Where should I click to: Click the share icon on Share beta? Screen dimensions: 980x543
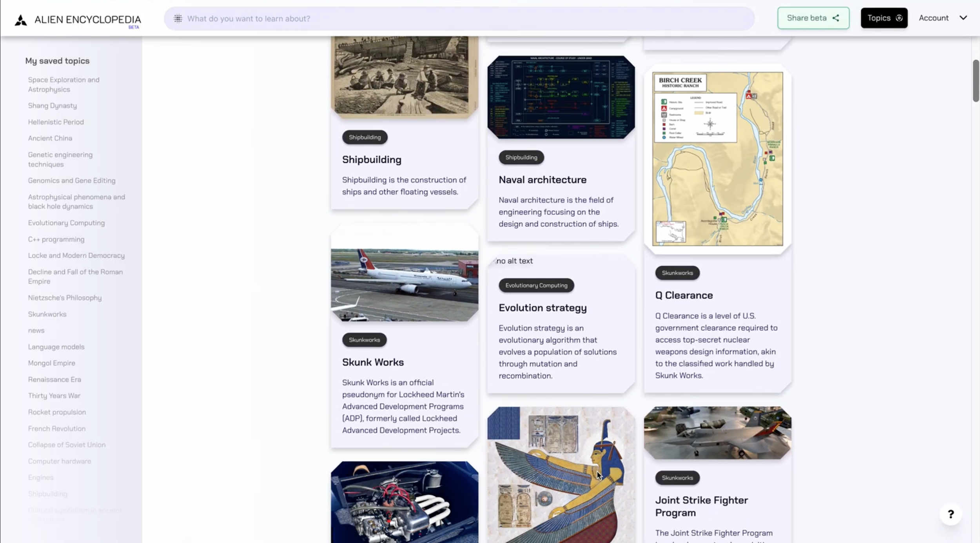click(836, 18)
